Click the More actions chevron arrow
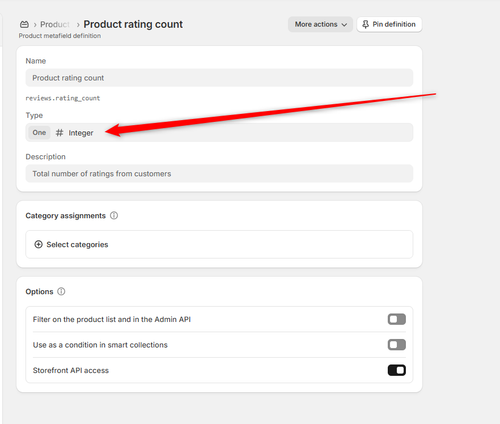 (344, 25)
